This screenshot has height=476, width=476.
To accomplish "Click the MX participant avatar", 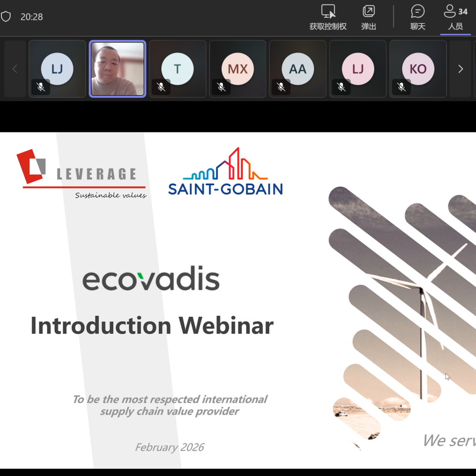I will coord(238,69).
